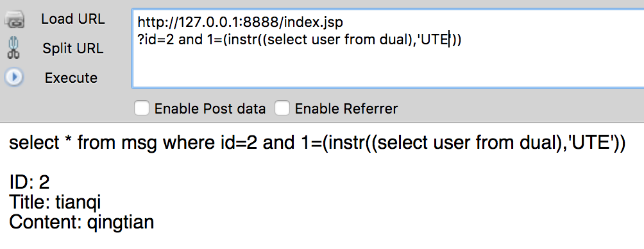Click the echoed select * from msg query
The image size is (644, 249).
pyautogui.click(x=317, y=143)
